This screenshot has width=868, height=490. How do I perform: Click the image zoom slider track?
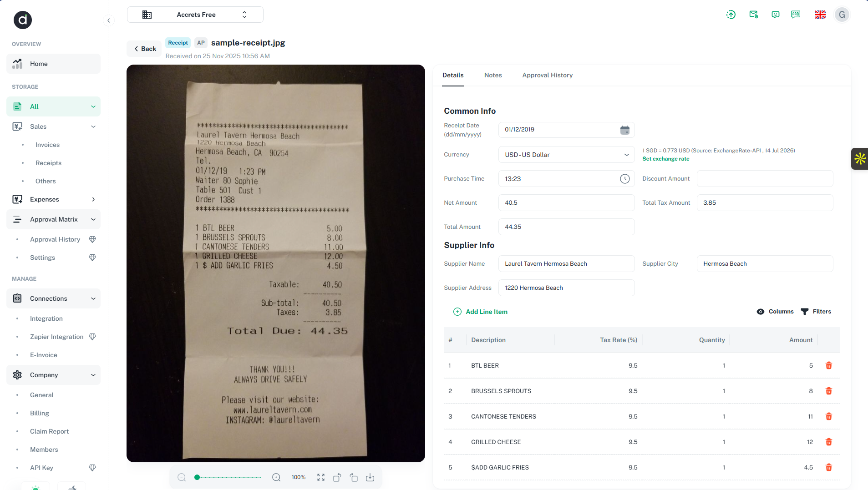228,477
